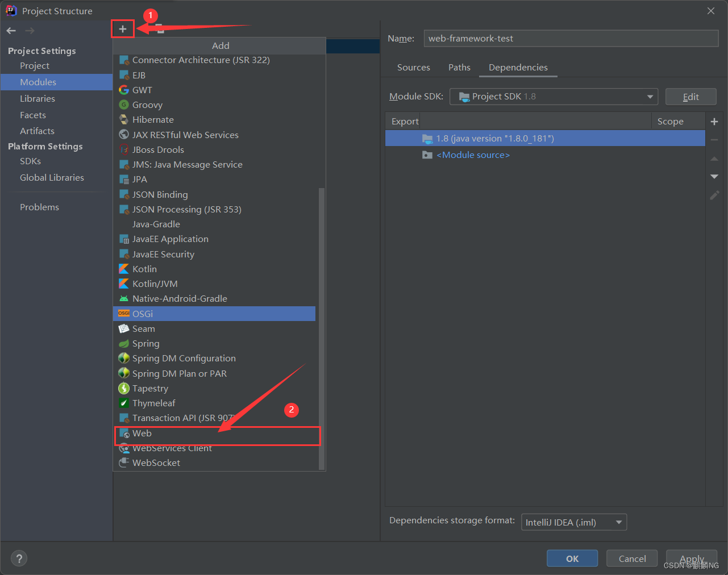Click the Apply button
728x575 pixels.
(692, 559)
